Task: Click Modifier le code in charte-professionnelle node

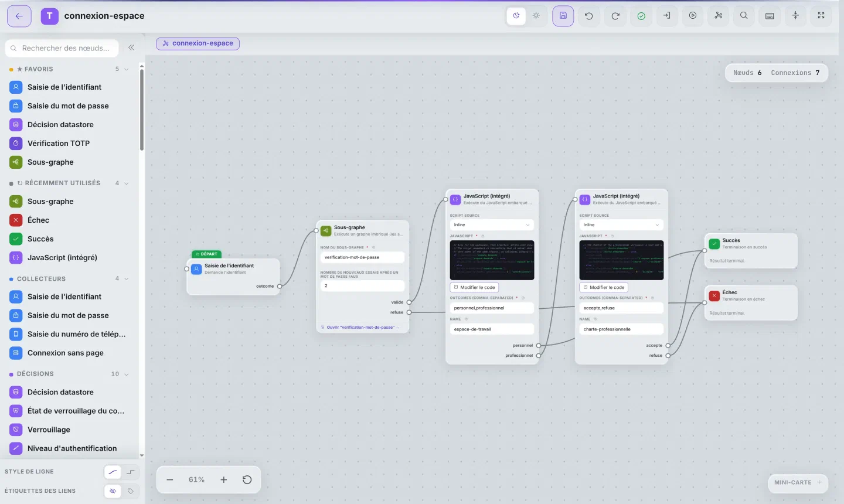Action: pyautogui.click(x=604, y=287)
